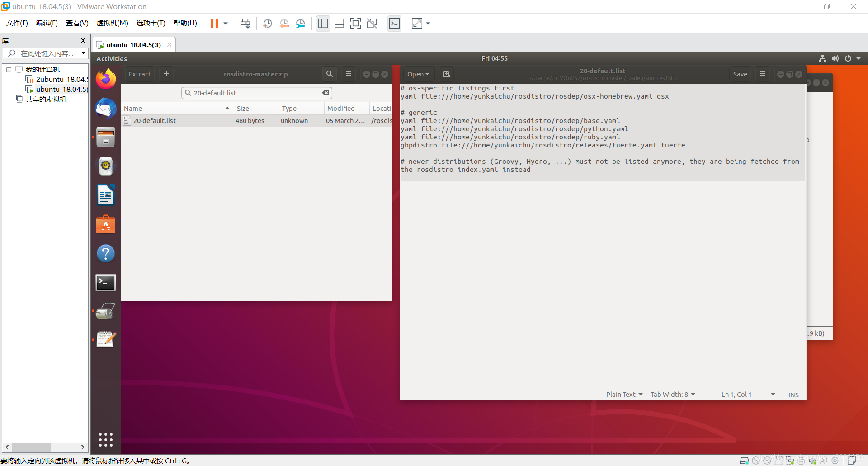Open the library search dropdown arrow
This screenshot has width=868, height=466.
click(x=84, y=53)
